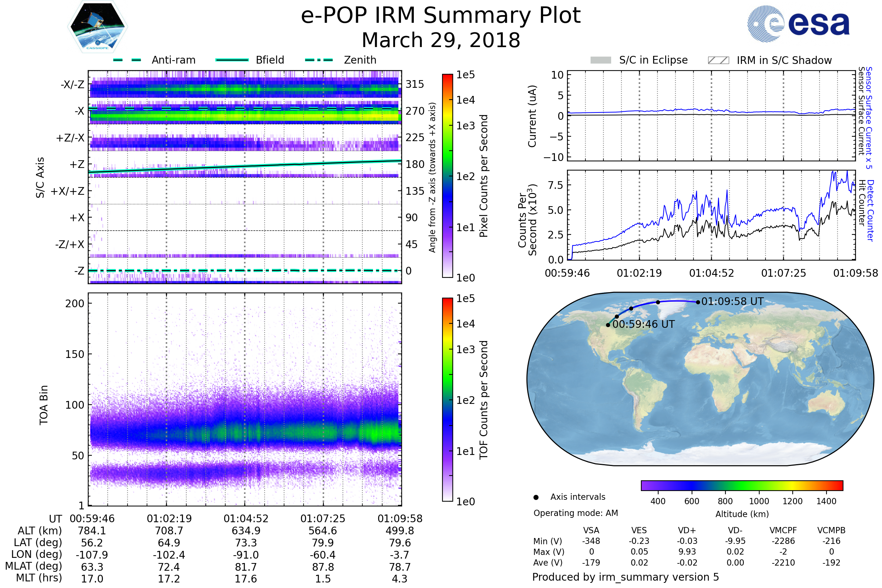Click the e-POP IRM Summary Plot title
Viewport: 882px width, 588px height.
441,16
